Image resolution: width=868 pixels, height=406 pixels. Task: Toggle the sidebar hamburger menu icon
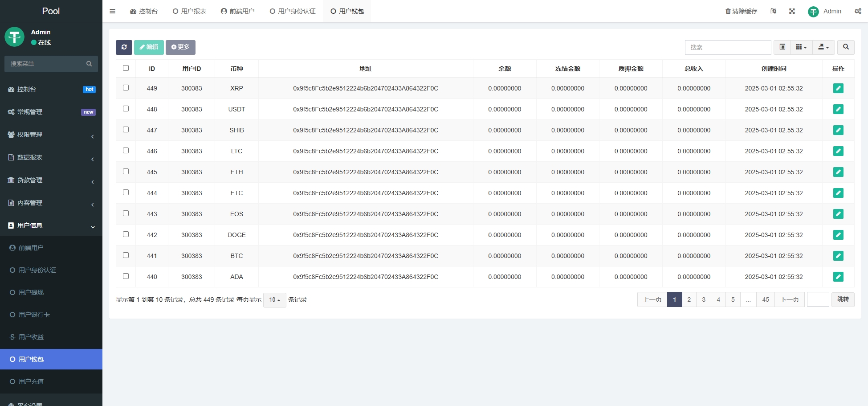pos(113,11)
